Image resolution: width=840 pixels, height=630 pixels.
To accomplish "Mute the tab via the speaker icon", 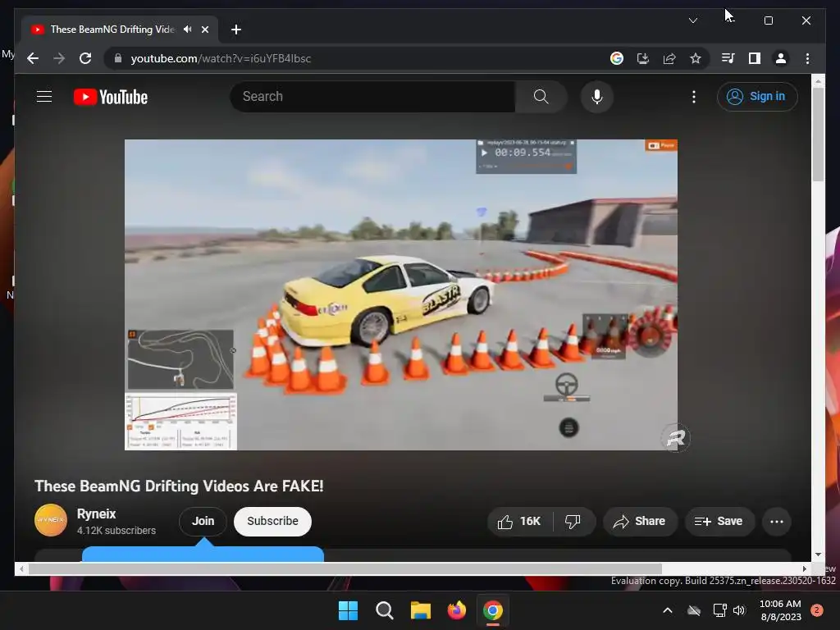I will pyautogui.click(x=188, y=30).
